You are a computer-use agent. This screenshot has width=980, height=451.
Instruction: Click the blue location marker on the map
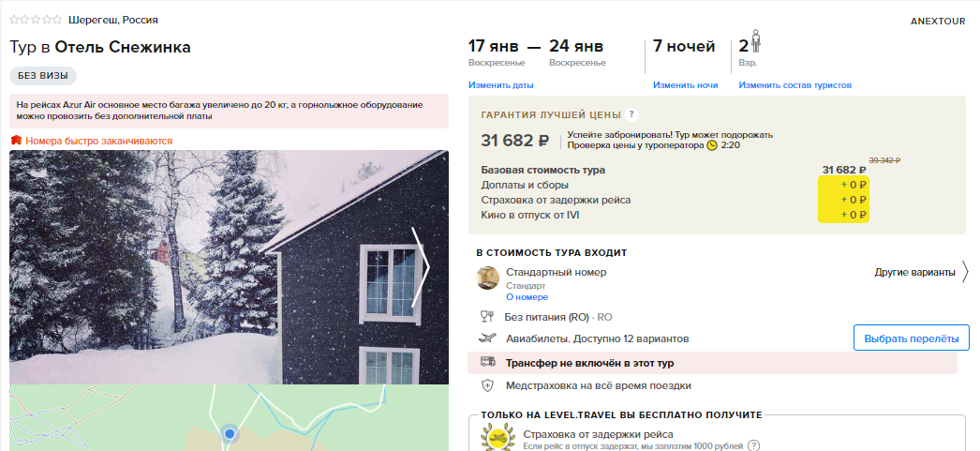click(x=230, y=433)
